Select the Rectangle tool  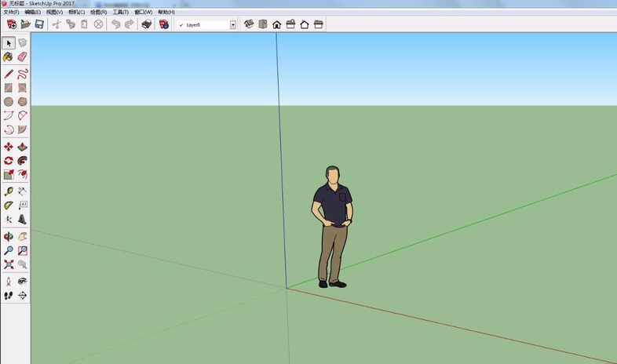(x=9, y=88)
